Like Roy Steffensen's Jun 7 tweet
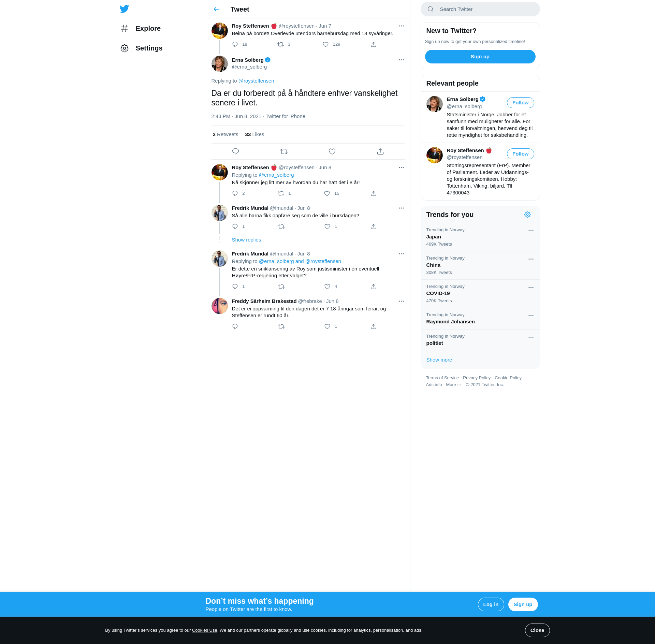This screenshot has height=644, width=655. (326, 44)
